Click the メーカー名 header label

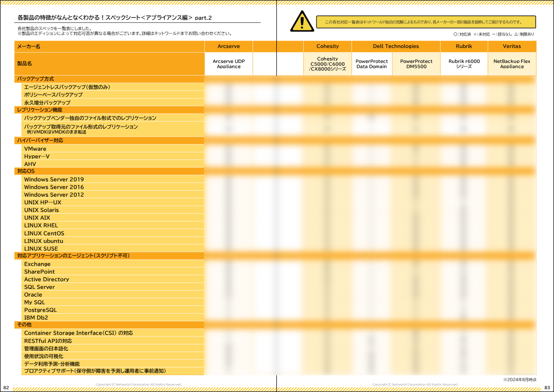[x=29, y=46]
